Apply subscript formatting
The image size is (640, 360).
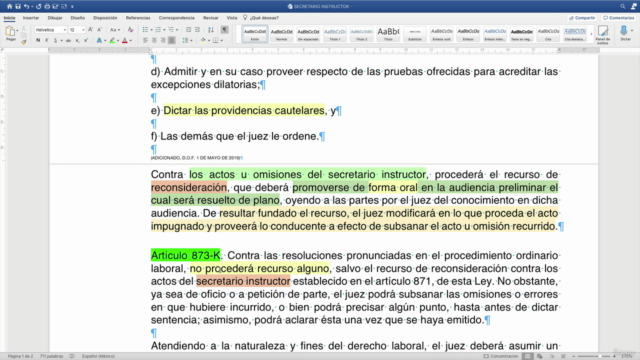click(x=78, y=40)
